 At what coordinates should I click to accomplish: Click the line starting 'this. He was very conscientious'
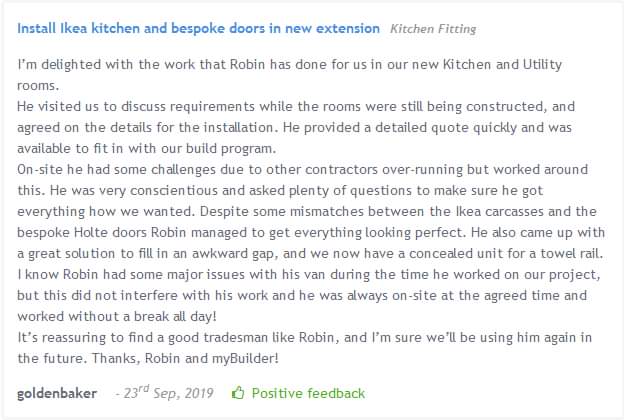[280, 191]
